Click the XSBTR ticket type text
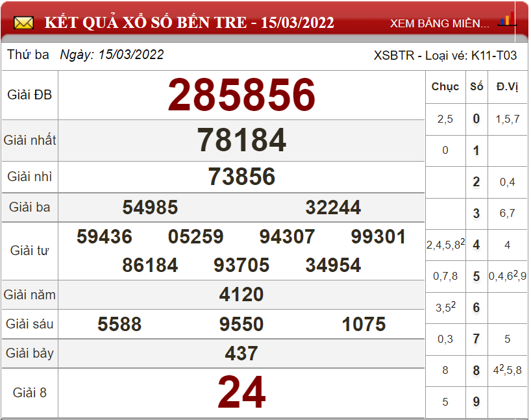Screen dimensions: 531x420 pyautogui.click(x=445, y=55)
